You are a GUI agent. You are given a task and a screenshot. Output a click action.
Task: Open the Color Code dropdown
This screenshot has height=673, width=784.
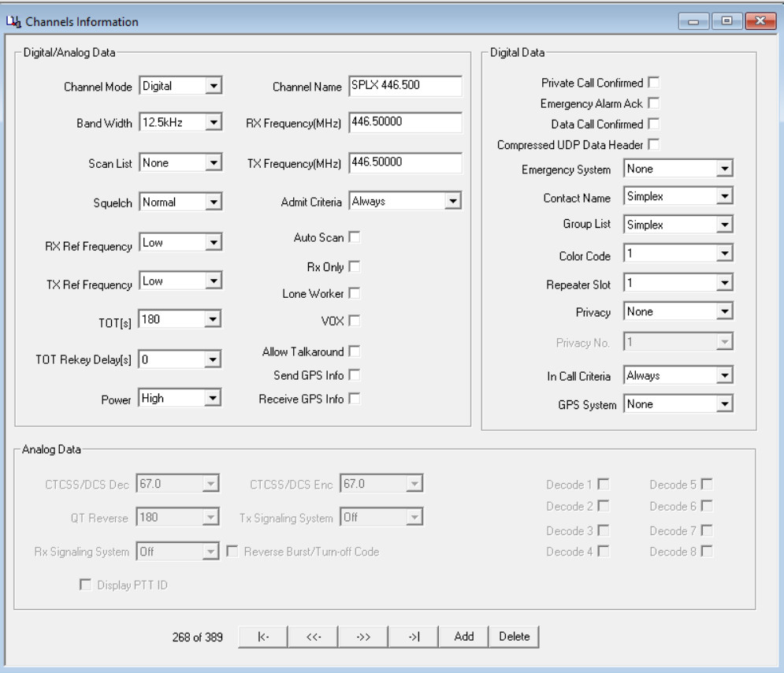pyautogui.click(x=726, y=254)
